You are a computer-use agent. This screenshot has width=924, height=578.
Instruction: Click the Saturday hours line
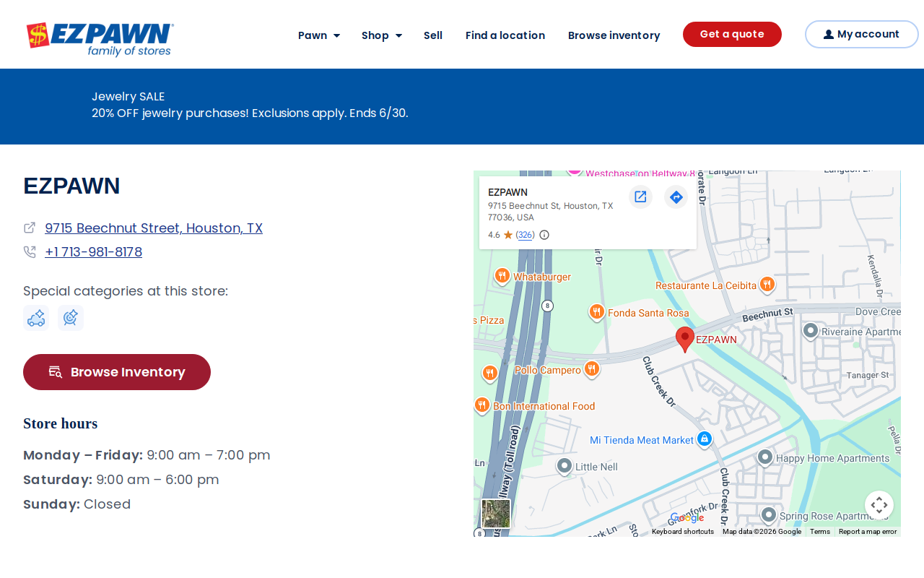click(x=121, y=480)
